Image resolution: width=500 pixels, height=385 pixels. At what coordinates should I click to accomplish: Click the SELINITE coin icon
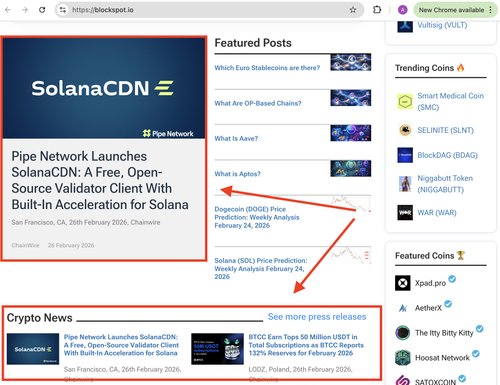[x=405, y=130]
